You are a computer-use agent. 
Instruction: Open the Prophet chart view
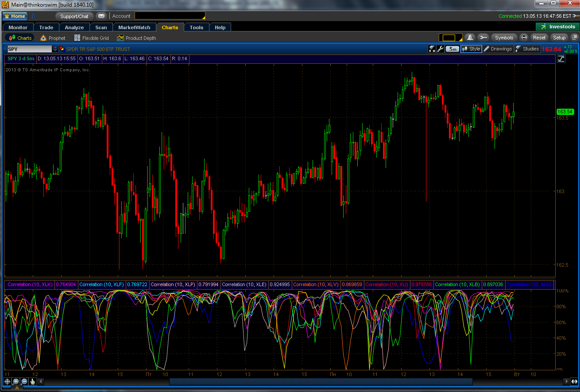pyautogui.click(x=53, y=38)
